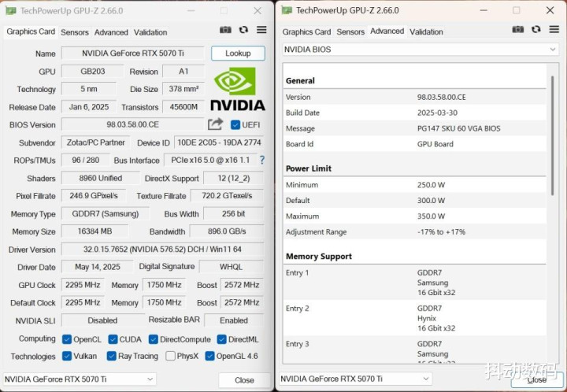Switch to Graphics Card tab in left window

pos(31,31)
